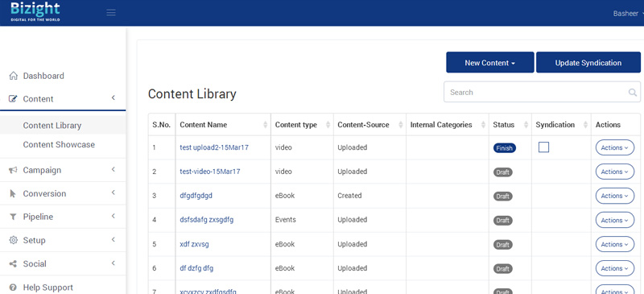The height and width of the screenshot is (294, 644).
Task: Open df dzfg dfg content link
Action: 196,268
